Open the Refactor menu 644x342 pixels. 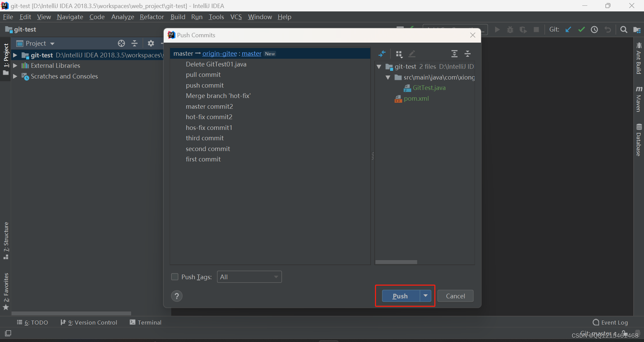point(152,17)
